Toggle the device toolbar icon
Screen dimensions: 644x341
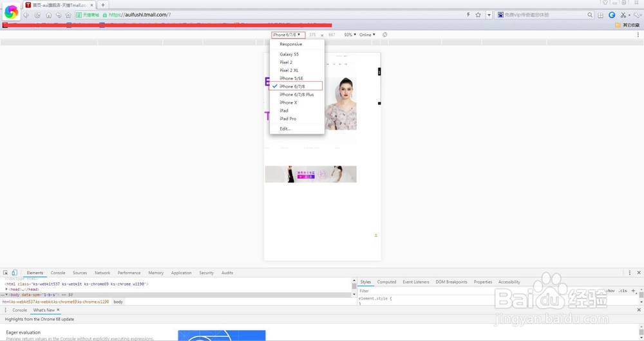[14, 273]
